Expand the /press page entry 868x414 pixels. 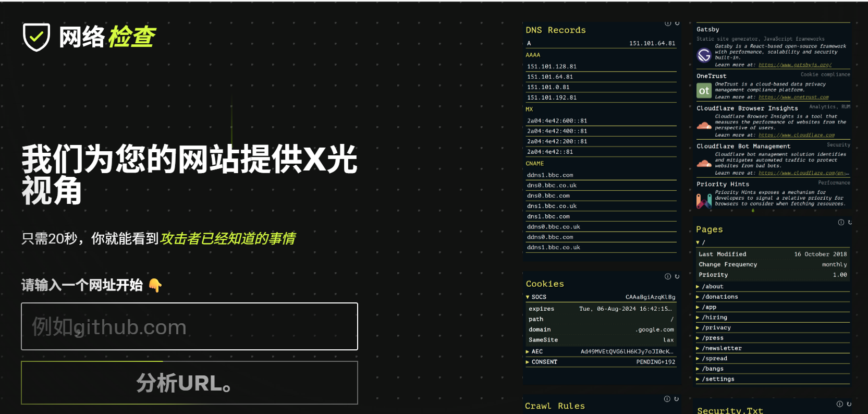pyautogui.click(x=698, y=338)
